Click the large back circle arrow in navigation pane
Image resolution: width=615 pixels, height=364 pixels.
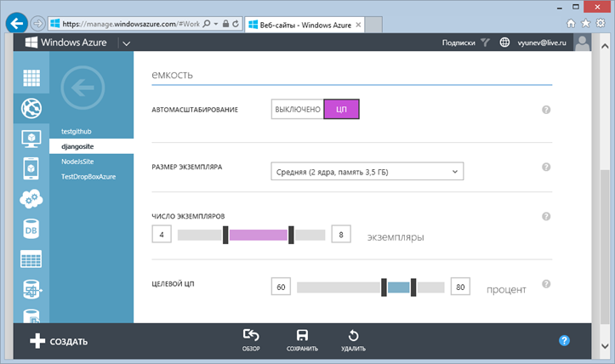point(83,88)
